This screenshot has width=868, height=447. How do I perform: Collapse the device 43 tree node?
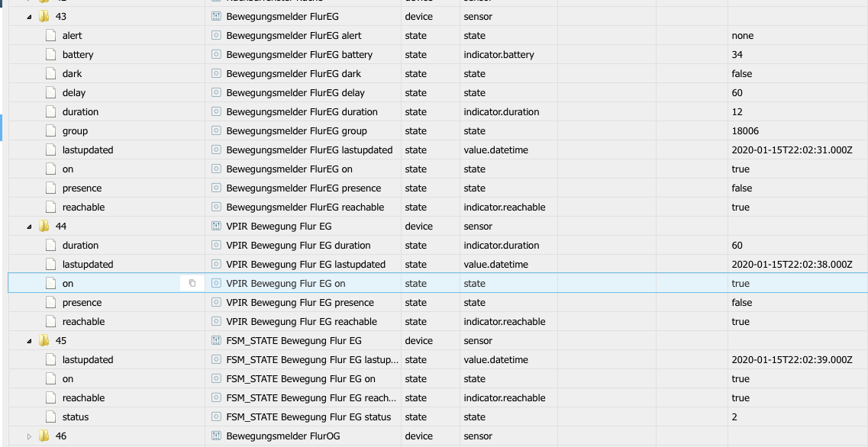tap(29, 17)
